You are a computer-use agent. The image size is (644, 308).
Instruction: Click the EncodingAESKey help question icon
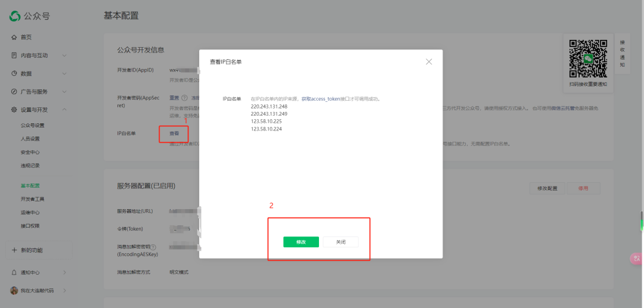pos(153,247)
